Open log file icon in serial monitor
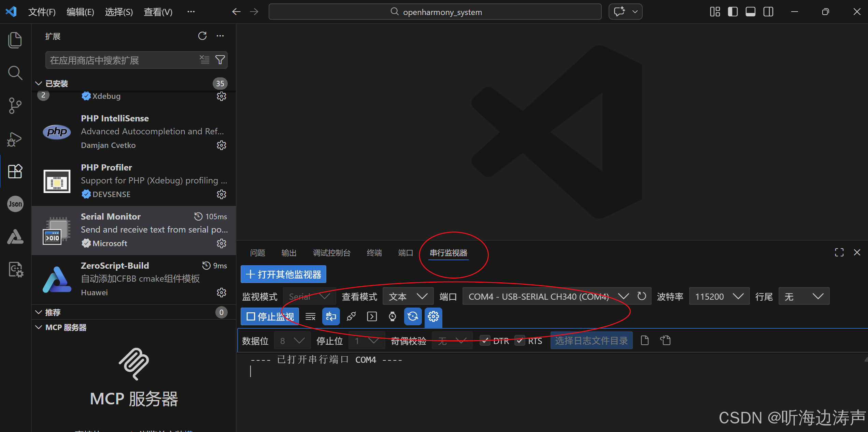The image size is (868, 432). click(x=645, y=341)
